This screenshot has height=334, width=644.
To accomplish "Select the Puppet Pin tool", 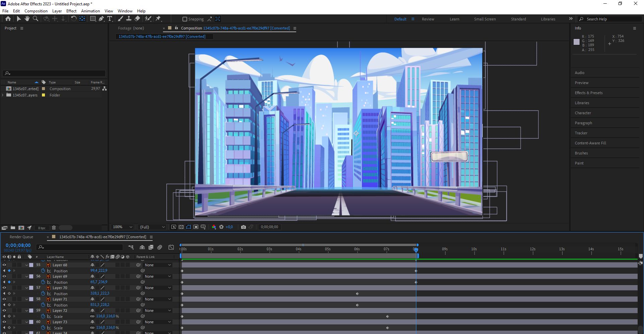I will click(x=158, y=19).
